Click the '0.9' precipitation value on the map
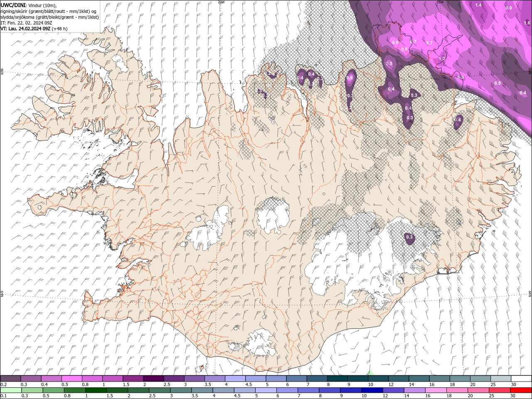 point(509,8)
